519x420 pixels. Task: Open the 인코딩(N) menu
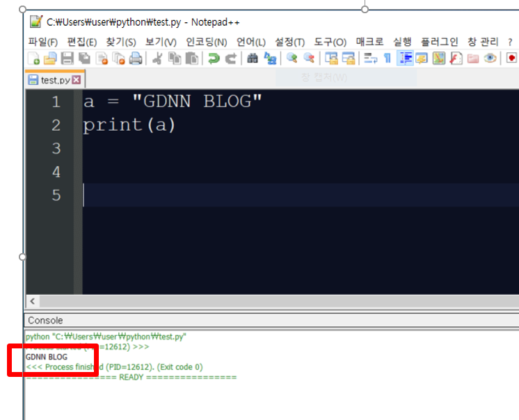206,42
